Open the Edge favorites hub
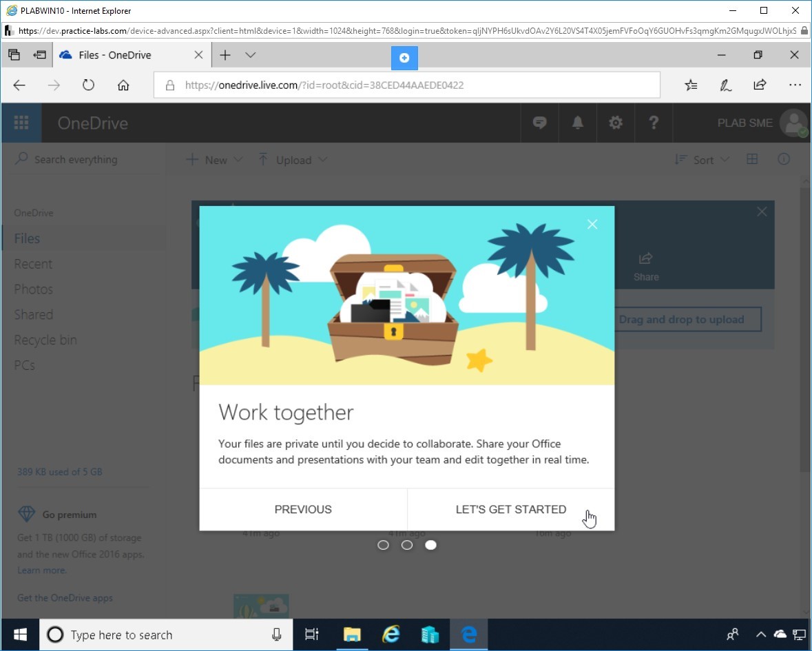The image size is (812, 651). click(x=691, y=85)
